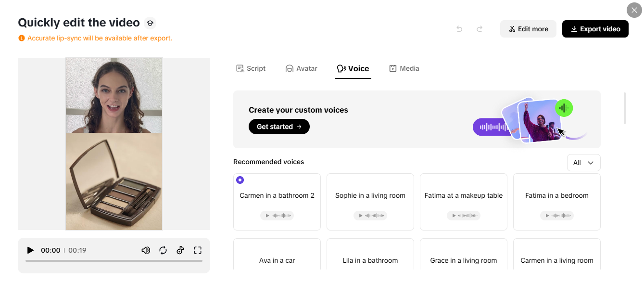Click the redo arrow icon
The width and height of the screenshot is (644, 282).
click(480, 29)
